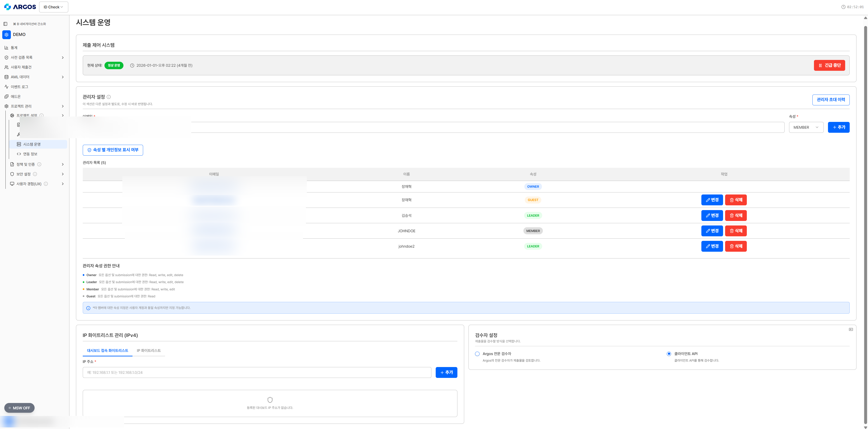This screenshot has height=429, width=868.
Task: Click the info icon next to 관리자 설정
Action: coord(109,97)
